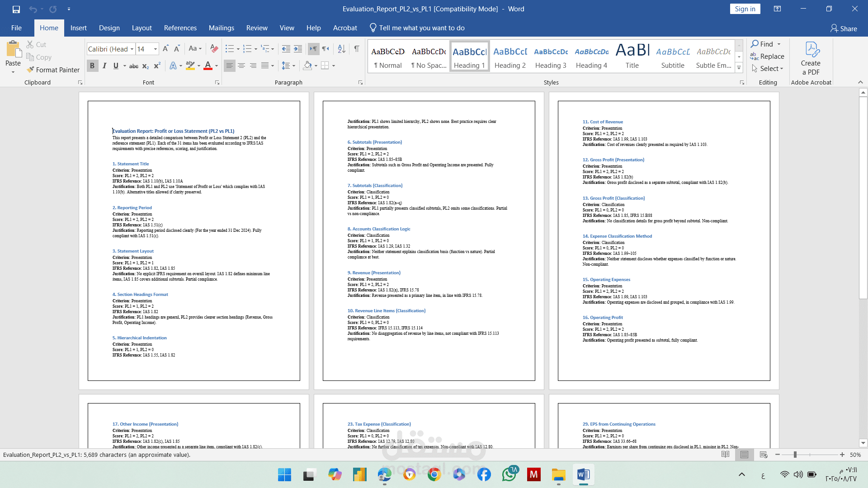This screenshot has width=868, height=488.
Task: Open WhatsApp from the taskbar
Action: tap(509, 474)
